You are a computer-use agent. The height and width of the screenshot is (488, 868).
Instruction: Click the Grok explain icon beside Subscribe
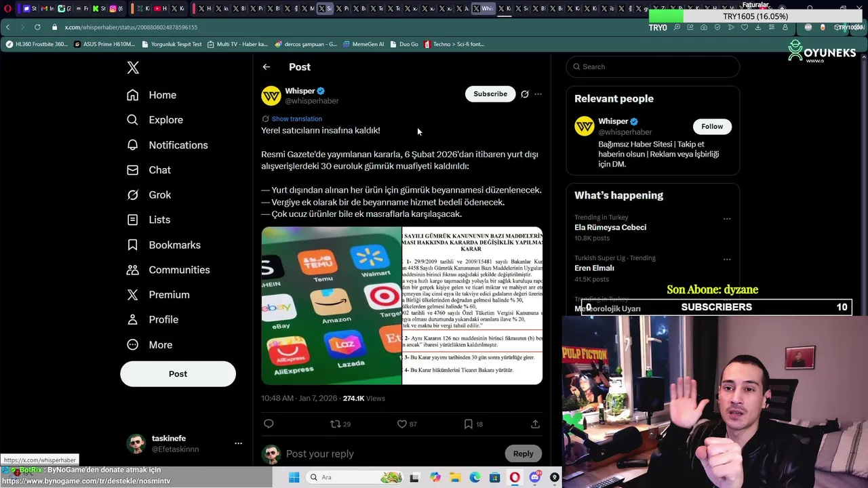coord(525,94)
